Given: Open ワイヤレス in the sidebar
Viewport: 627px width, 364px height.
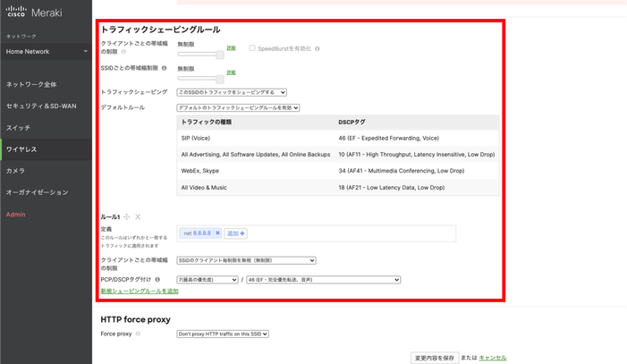Looking at the screenshot, I should pyautogui.click(x=21, y=149).
